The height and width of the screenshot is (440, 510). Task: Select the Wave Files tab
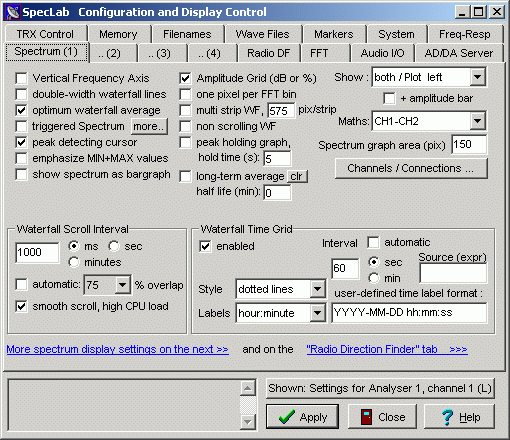(263, 34)
